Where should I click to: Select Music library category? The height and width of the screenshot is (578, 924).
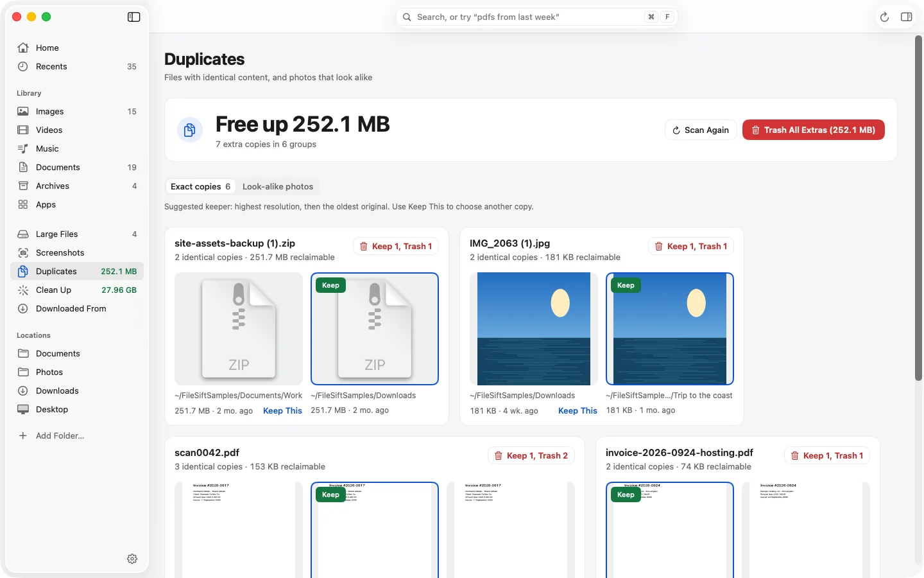click(x=77, y=148)
